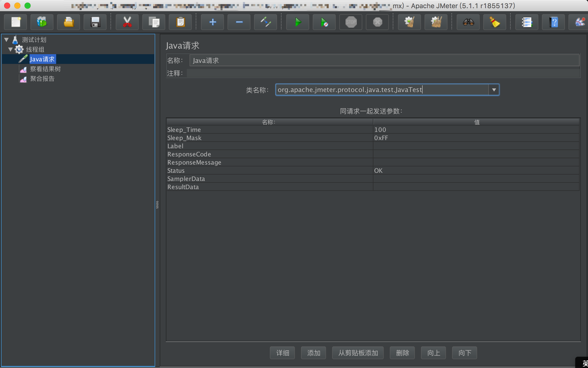Click the Save test plan floppy icon

[x=95, y=22]
